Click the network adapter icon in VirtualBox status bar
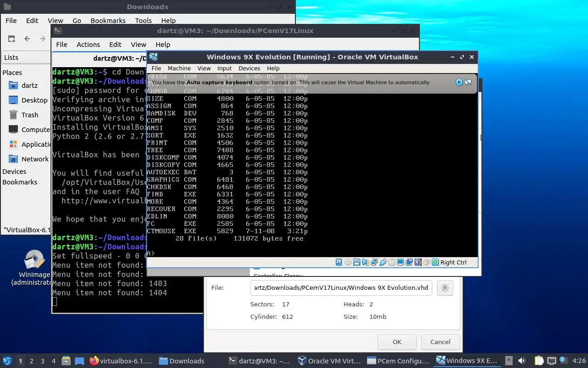This screenshot has width=588, height=368. [x=374, y=262]
